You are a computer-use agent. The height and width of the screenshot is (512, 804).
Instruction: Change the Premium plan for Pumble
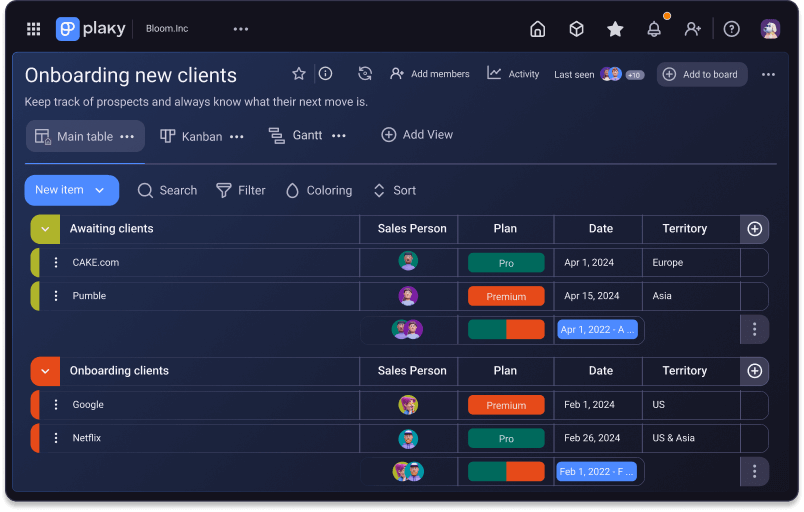coord(506,296)
